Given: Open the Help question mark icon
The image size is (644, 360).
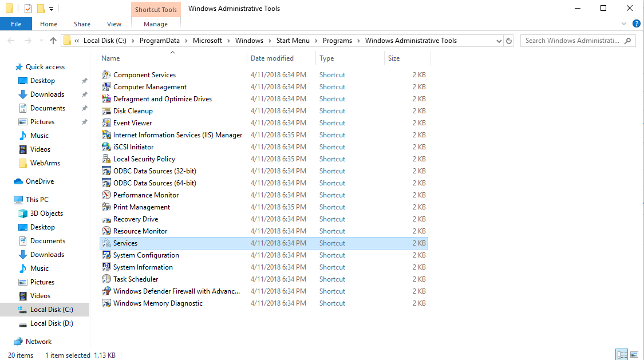Looking at the screenshot, I should point(636,24).
